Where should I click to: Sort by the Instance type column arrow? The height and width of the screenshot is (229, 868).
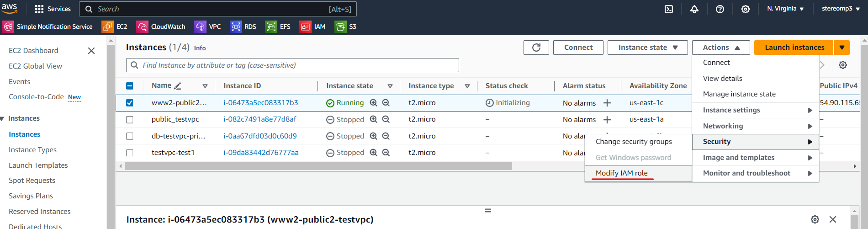467,86
